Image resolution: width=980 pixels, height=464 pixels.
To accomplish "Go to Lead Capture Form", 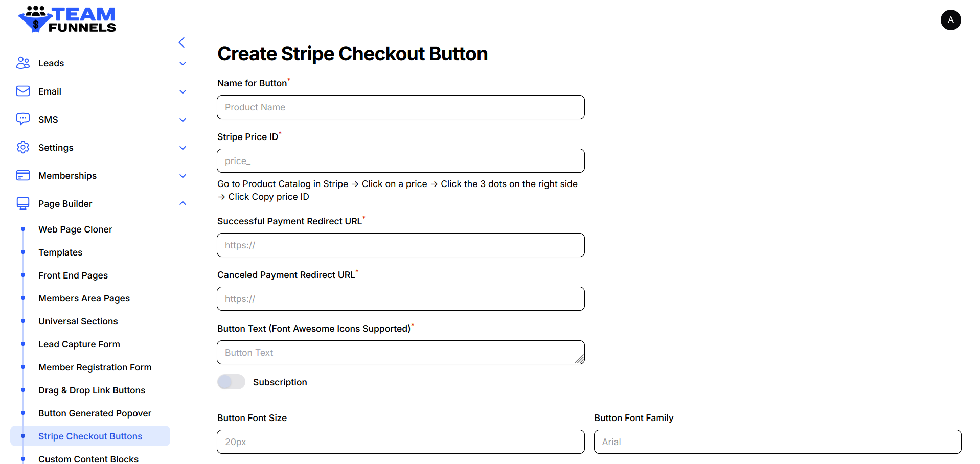I will pos(79,344).
